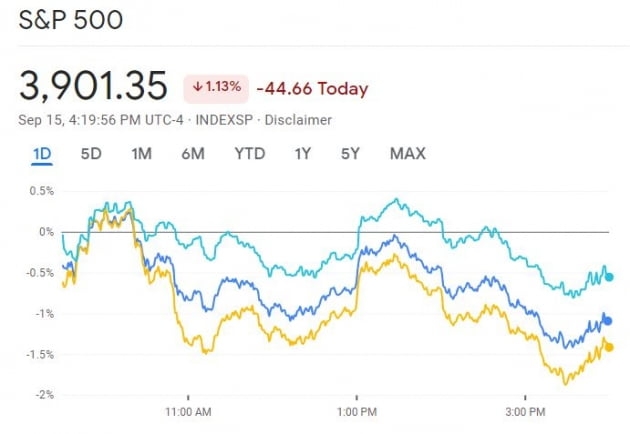Viewport: 630px width, 434px height.
Task: Click the yellow line endpoint dot
Action: coord(609,347)
